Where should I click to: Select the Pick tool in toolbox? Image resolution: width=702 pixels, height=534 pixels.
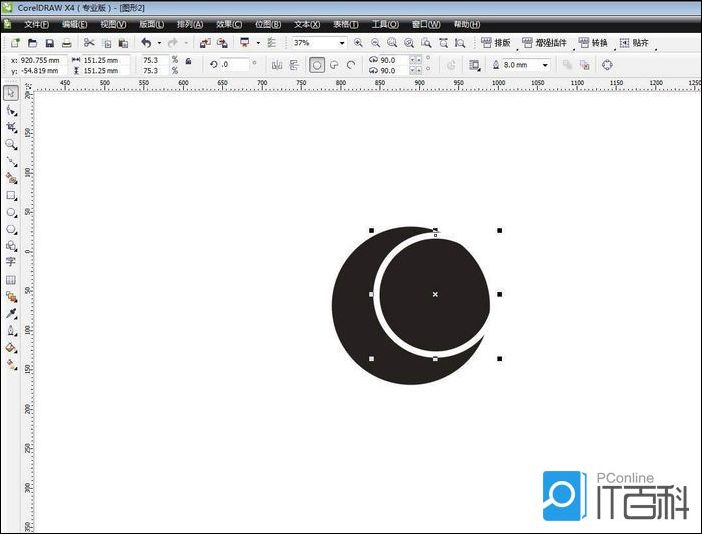(11, 93)
